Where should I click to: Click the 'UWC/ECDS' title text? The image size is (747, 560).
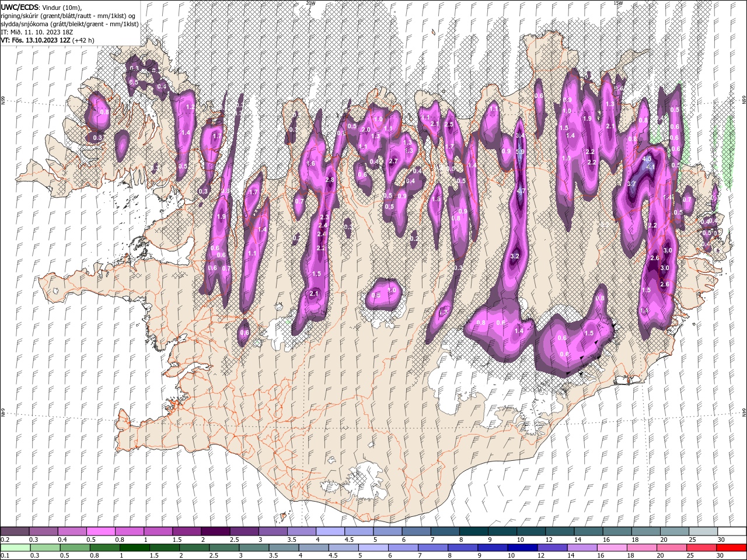coord(20,7)
